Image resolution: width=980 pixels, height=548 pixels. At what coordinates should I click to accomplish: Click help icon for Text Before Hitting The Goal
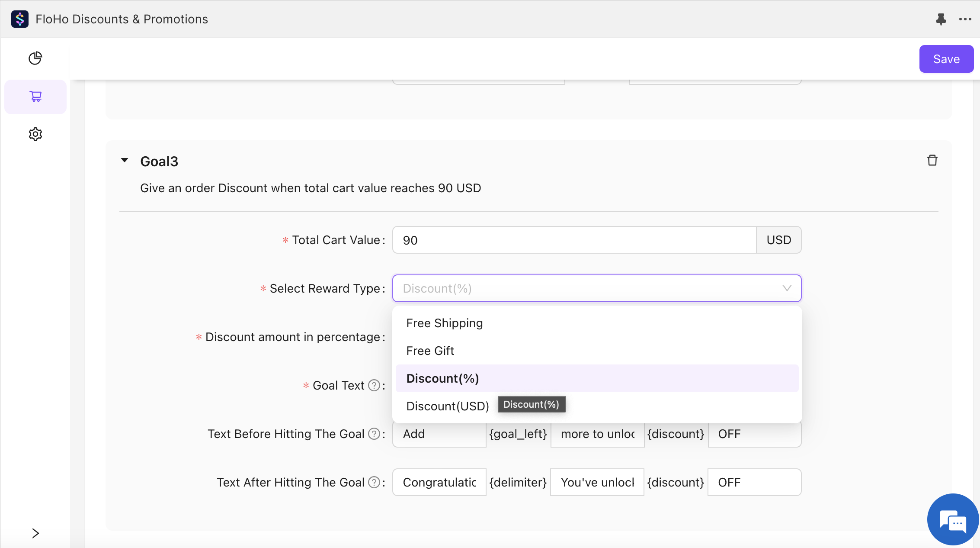[x=374, y=434]
